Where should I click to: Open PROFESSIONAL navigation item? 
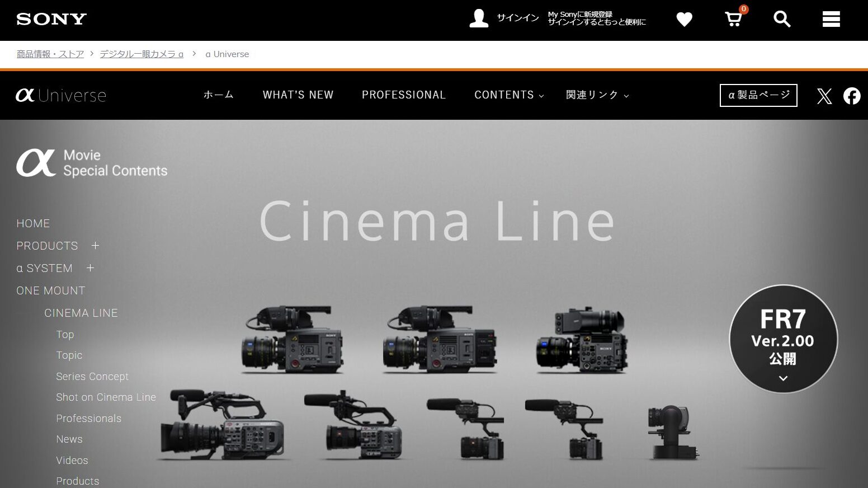pos(404,95)
